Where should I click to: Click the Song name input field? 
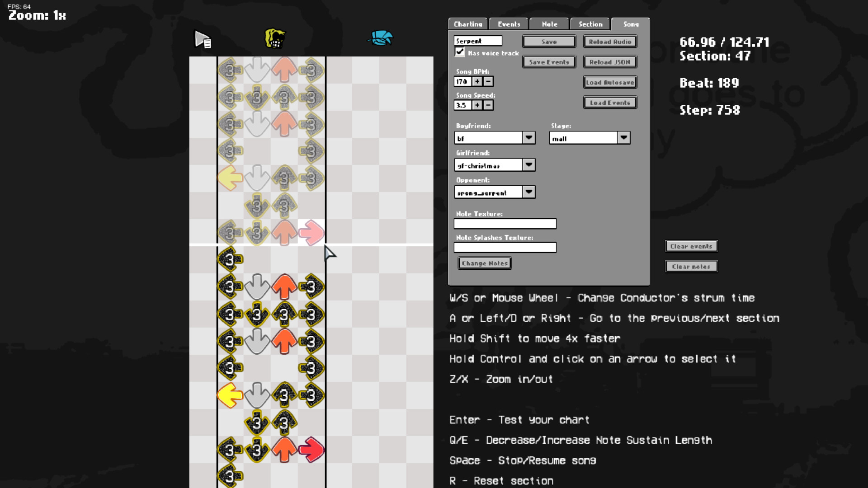tap(476, 41)
